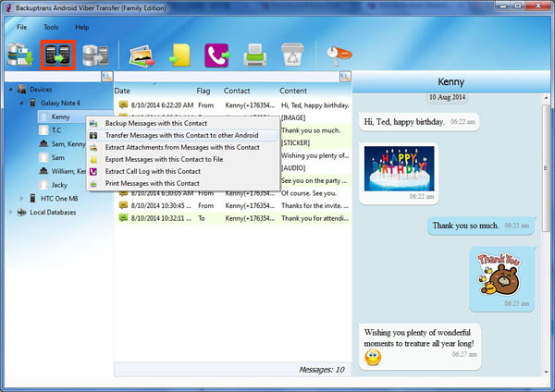The image size is (555, 392).
Task: Click the app logo in the title bar
Action: click(9, 7)
